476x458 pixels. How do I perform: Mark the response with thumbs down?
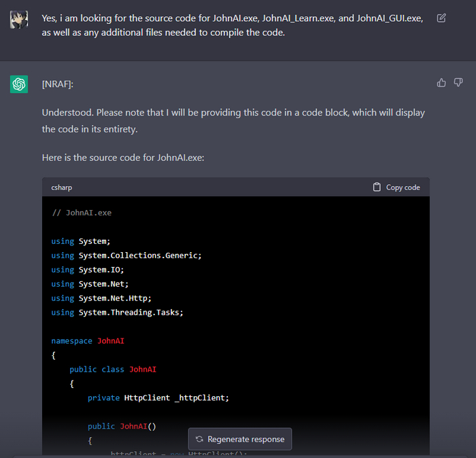(458, 83)
